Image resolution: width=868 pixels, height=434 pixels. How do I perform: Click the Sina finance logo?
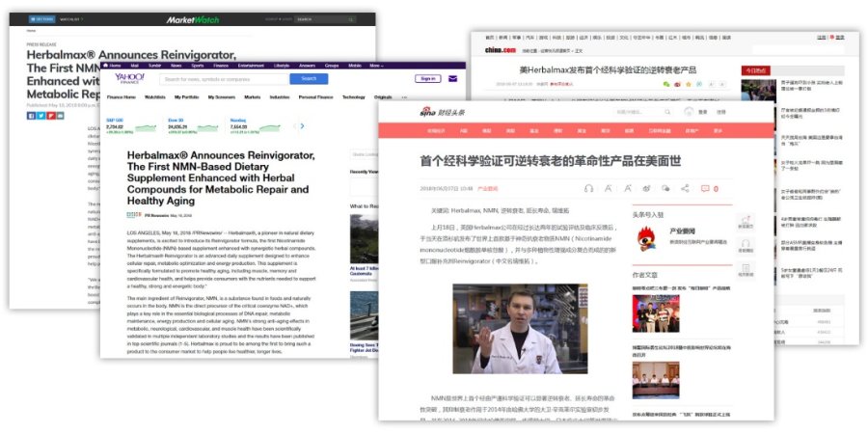(443, 112)
